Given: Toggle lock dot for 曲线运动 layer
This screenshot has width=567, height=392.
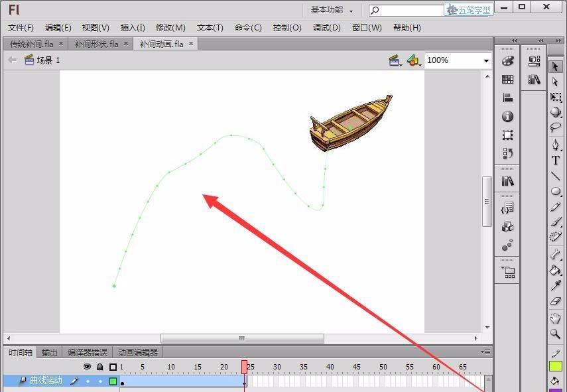Looking at the screenshot, I should tap(100, 381).
